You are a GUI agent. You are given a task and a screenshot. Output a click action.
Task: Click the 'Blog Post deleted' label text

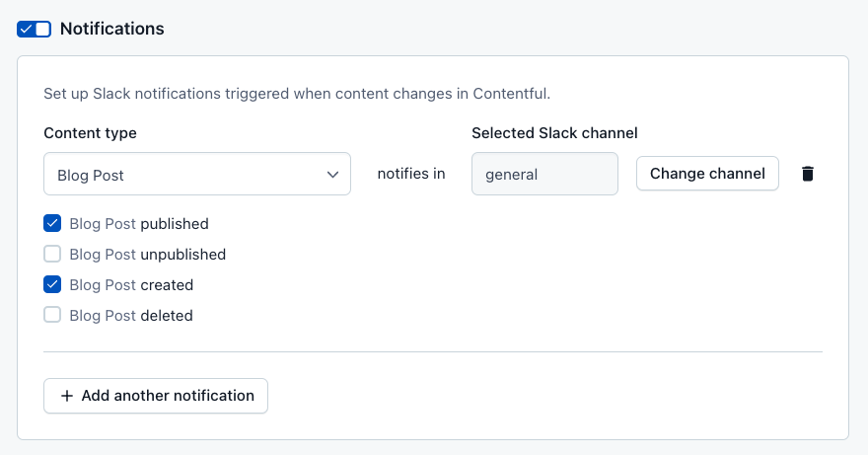131,316
